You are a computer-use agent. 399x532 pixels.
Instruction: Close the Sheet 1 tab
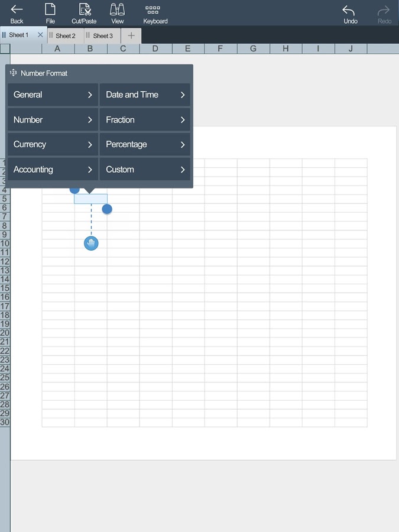40,35
